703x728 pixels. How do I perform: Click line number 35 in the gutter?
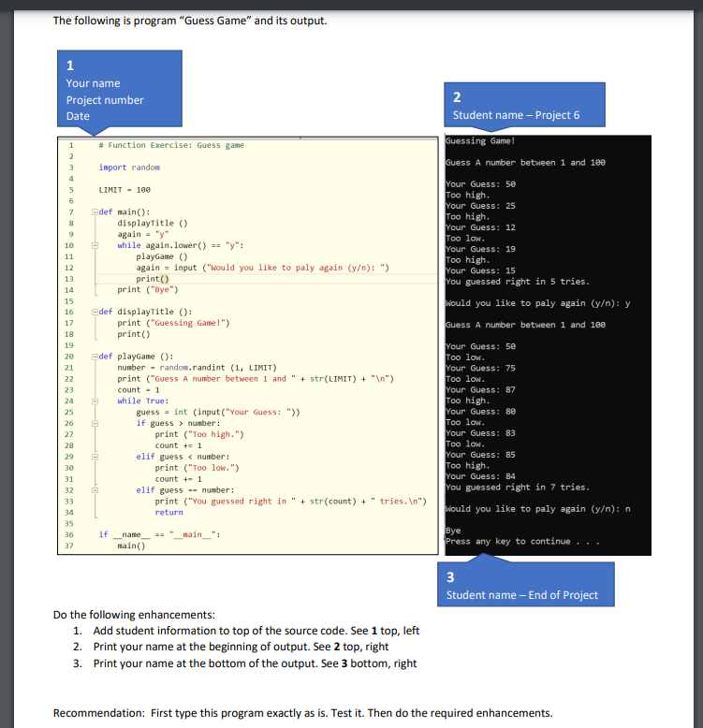click(68, 524)
